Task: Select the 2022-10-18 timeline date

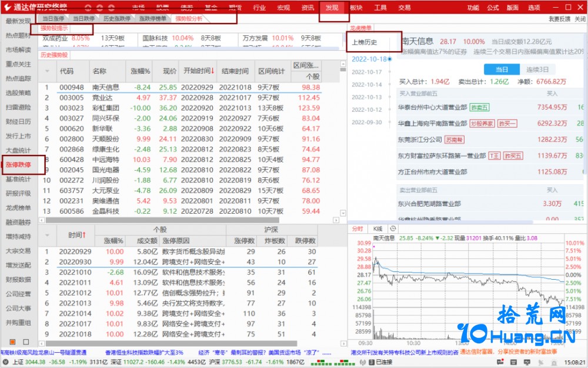Action: tap(369, 59)
